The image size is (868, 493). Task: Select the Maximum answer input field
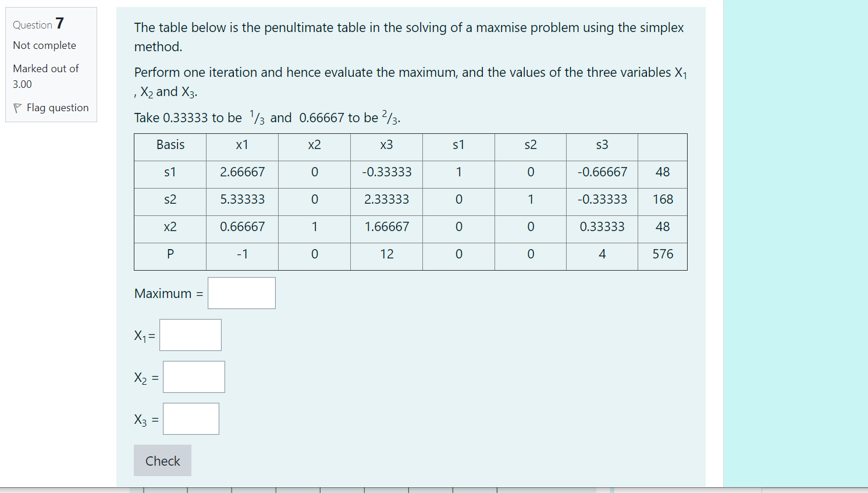point(241,293)
